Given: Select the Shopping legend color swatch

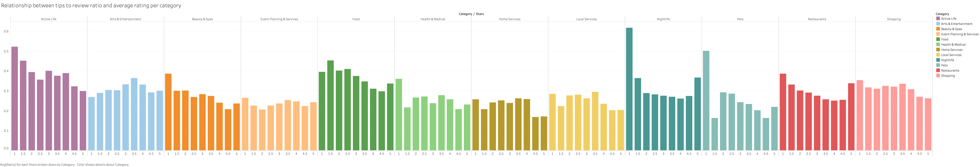Looking at the screenshot, I should [938, 75].
